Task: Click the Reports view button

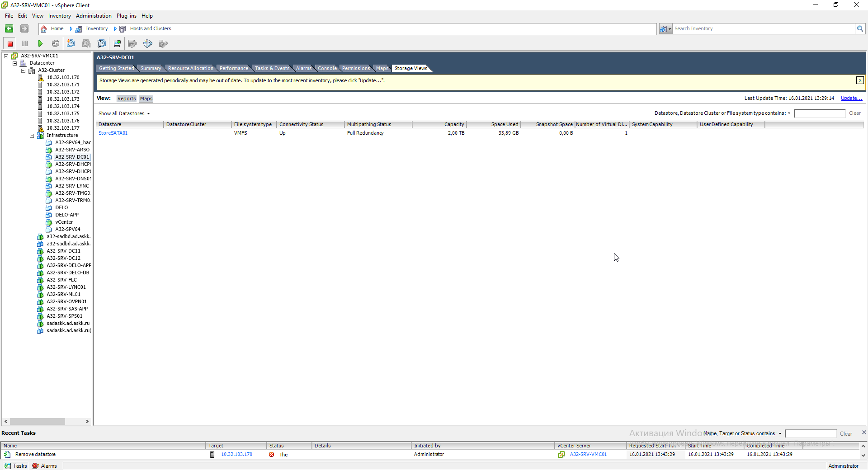Action: pyautogui.click(x=127, y=99)
